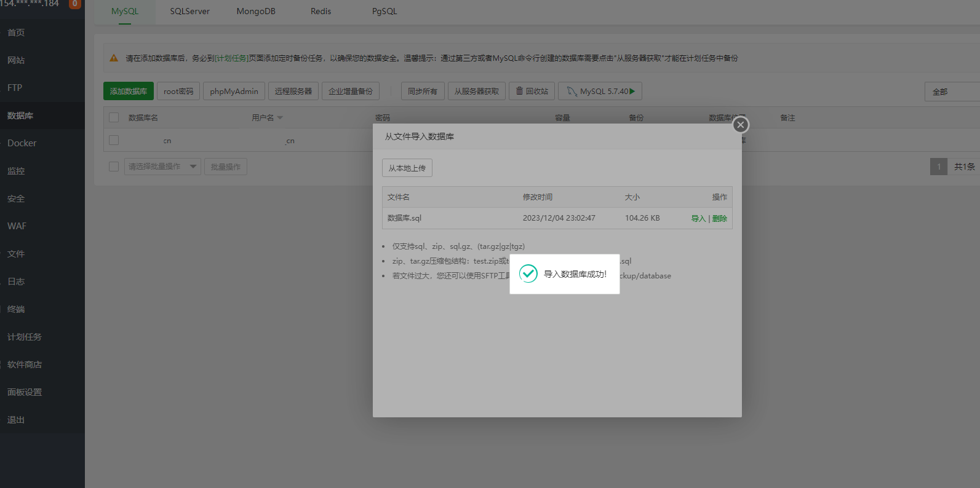Click the sort arrow next to 用户名
Screen dimensions: 980x488
(281, 117)
